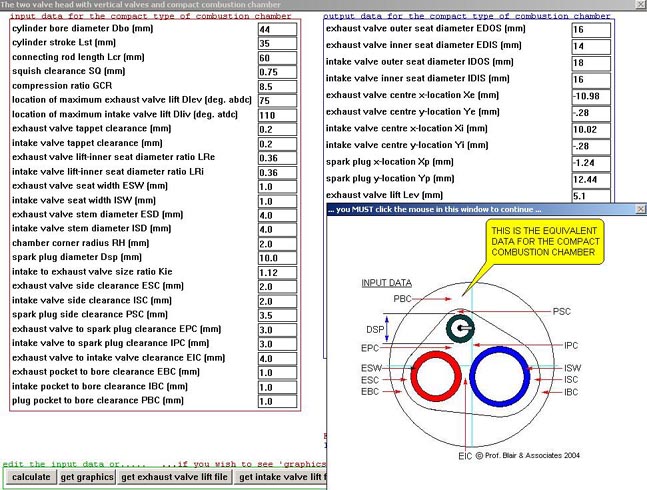Click the EBC label in chamber diagram
The image size is (647, 490).
[x=370, y=391]
